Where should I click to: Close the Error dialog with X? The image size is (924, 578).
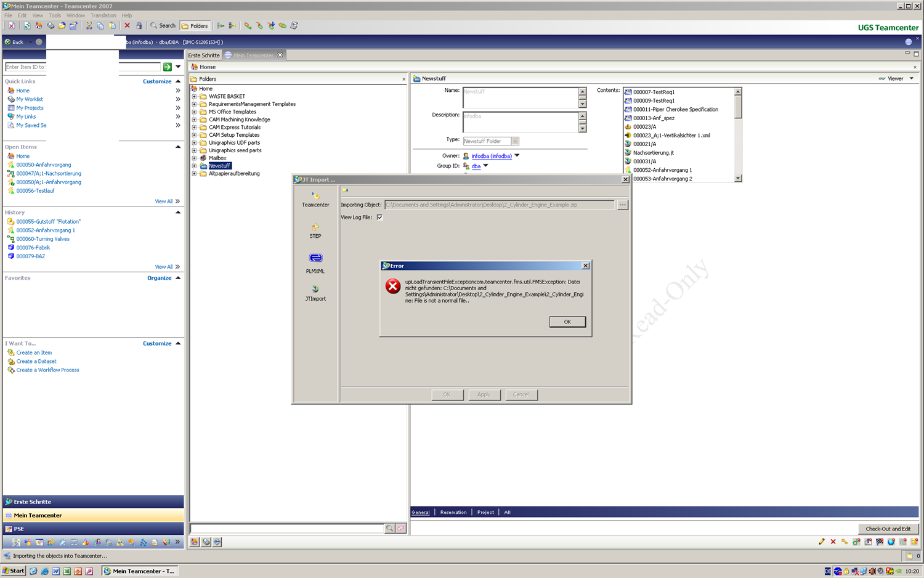tap(585, 266)
